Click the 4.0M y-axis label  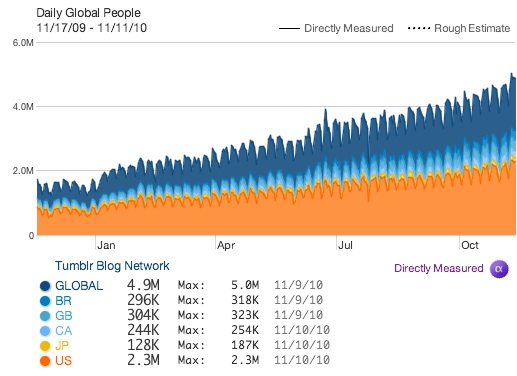coord(23,107)
